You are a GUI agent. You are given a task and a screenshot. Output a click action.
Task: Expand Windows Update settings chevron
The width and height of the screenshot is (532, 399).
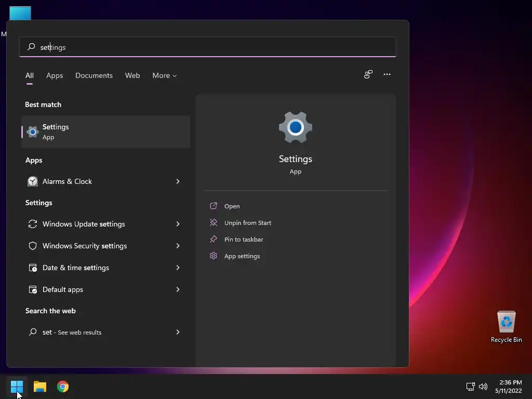point(178,224)
